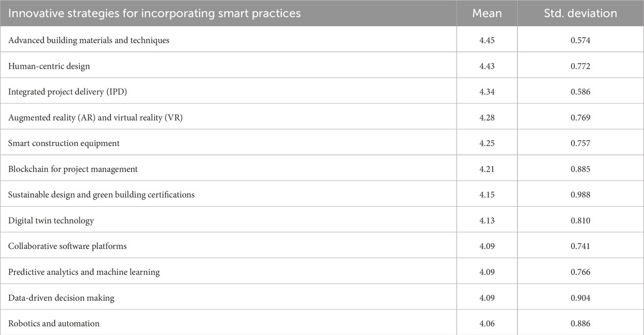Image resolution: width=644 pixels, height=335 pixels.
Task: Click the mean value 4.06
Action: click(x=487, y=324)
